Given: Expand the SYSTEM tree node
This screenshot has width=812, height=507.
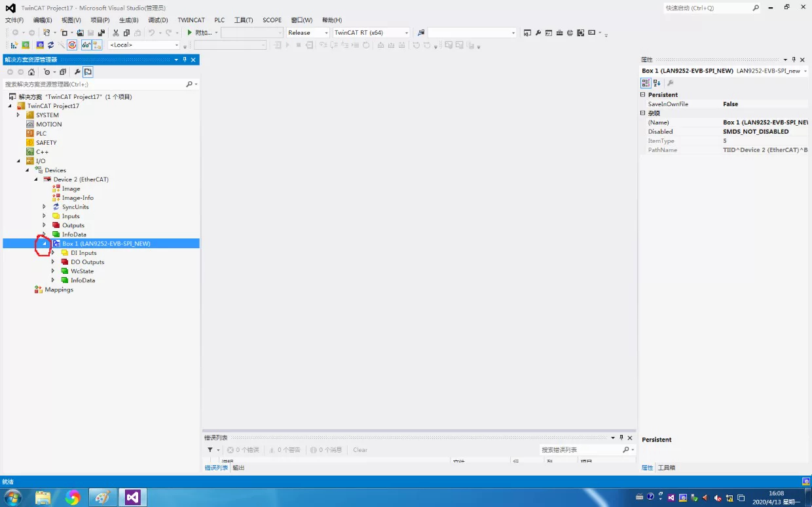Looking at the screenshot, I should pyautogui.click(x=18, y=115).
